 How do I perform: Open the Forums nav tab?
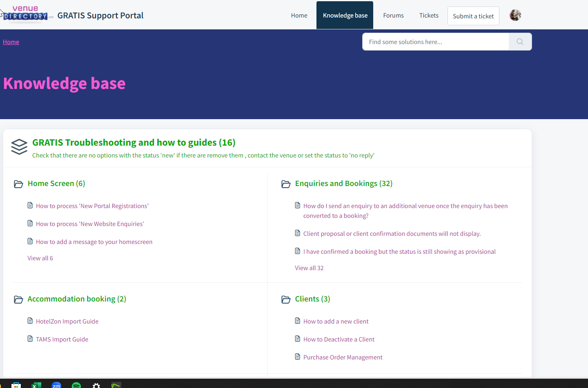click(394, 16)
